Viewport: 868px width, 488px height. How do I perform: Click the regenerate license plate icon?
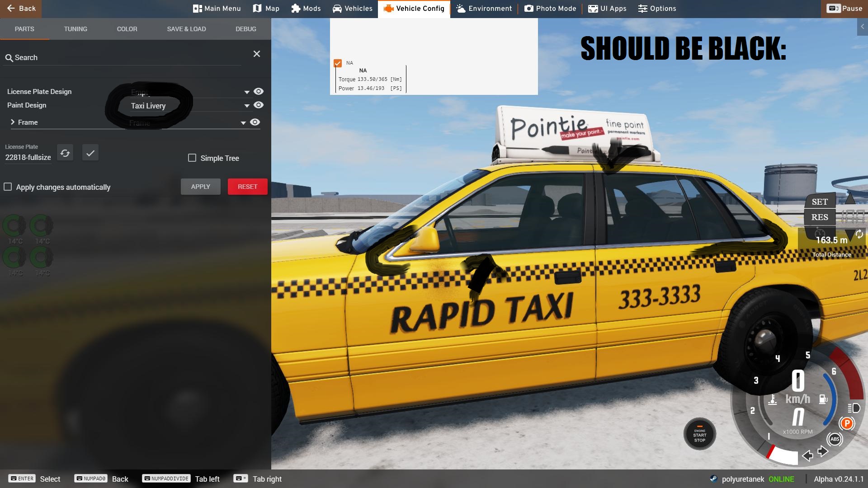click(x=65, y=153)
